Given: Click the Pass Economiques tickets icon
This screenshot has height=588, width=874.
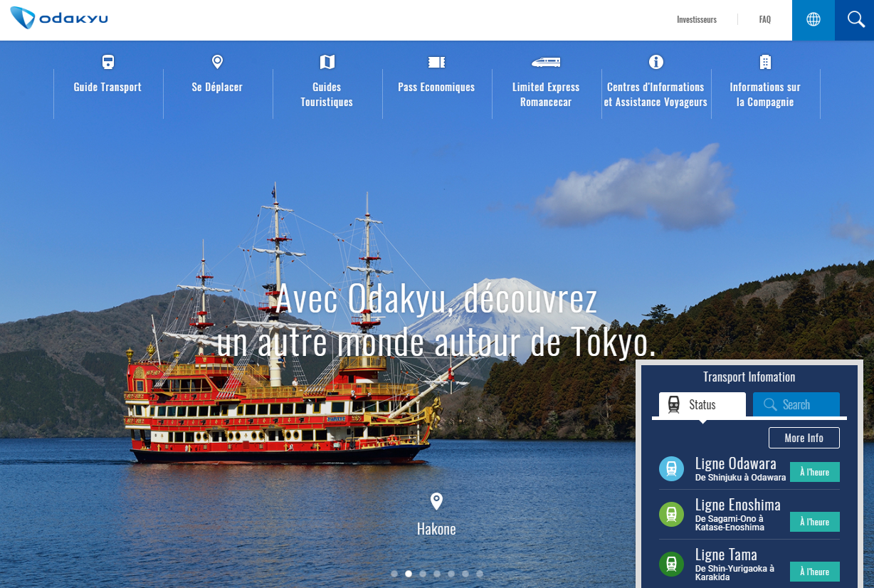Looking at the screenshot, I should (436, 62).
